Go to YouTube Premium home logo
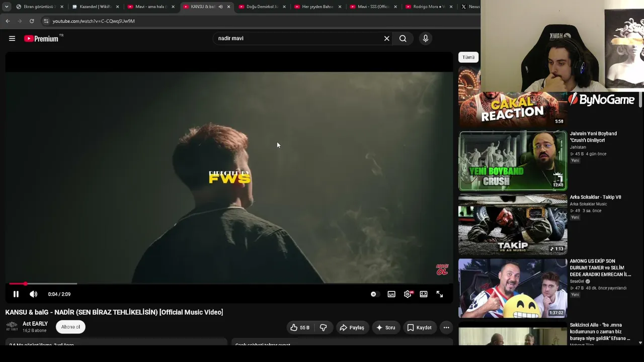This screenshot has height=362, width=644. 43,38
